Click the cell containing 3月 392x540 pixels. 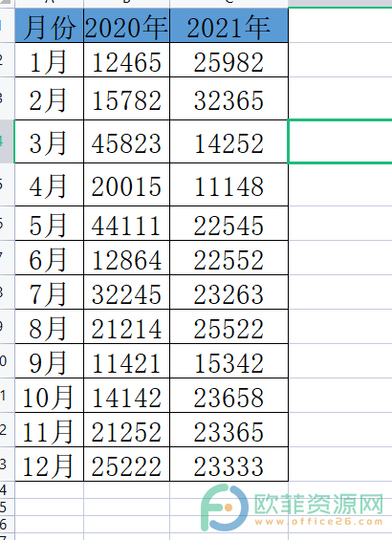click(x=50, y=141)
